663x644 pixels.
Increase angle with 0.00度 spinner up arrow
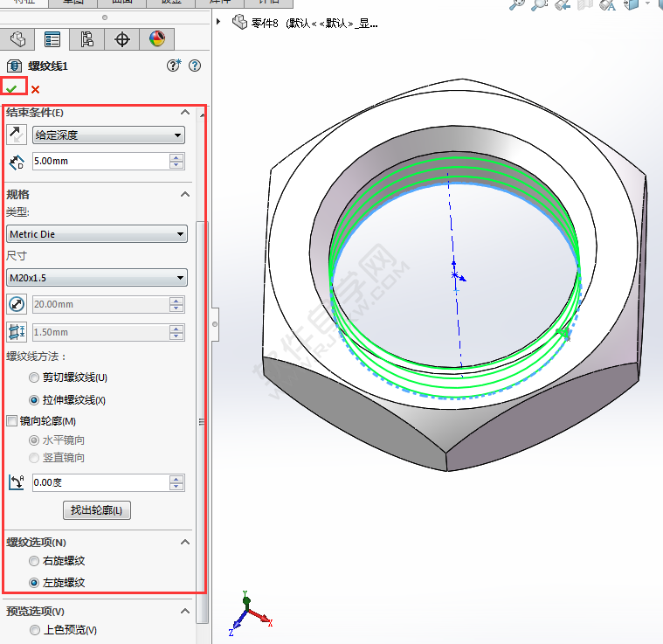coord(176,479)
